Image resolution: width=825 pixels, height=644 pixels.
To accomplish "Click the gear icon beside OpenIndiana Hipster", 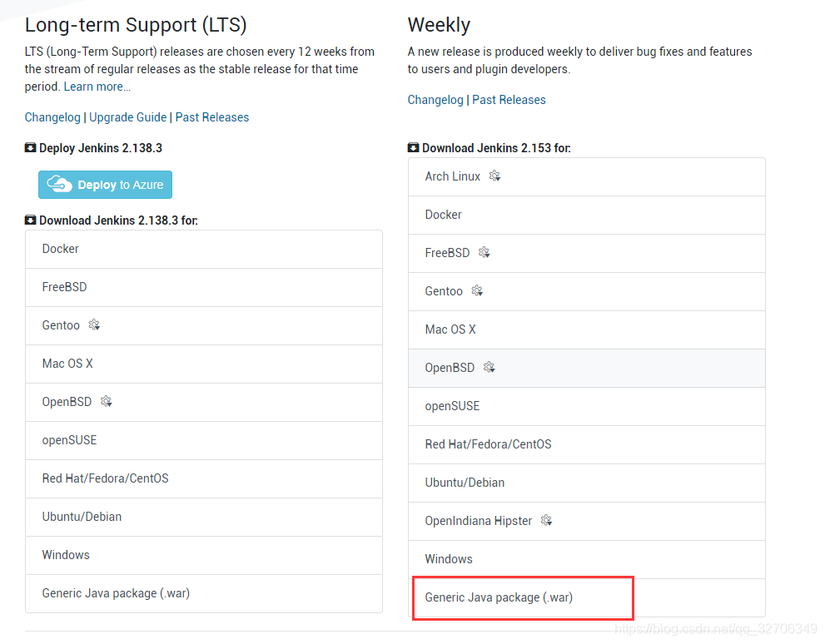I will (547, 521).
